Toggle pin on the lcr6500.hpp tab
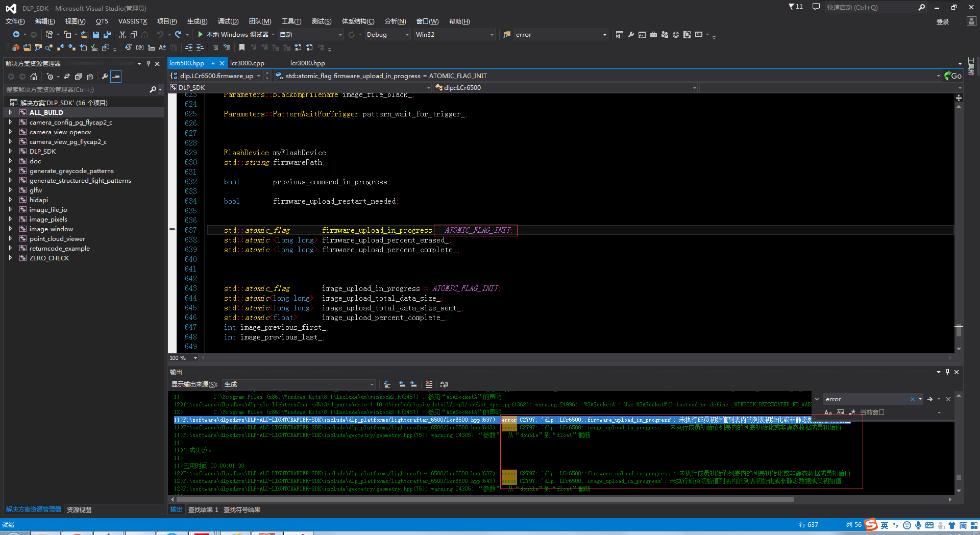Image resolution: width=980 pixels, height=535 pixels. click(x=212, y=63)
